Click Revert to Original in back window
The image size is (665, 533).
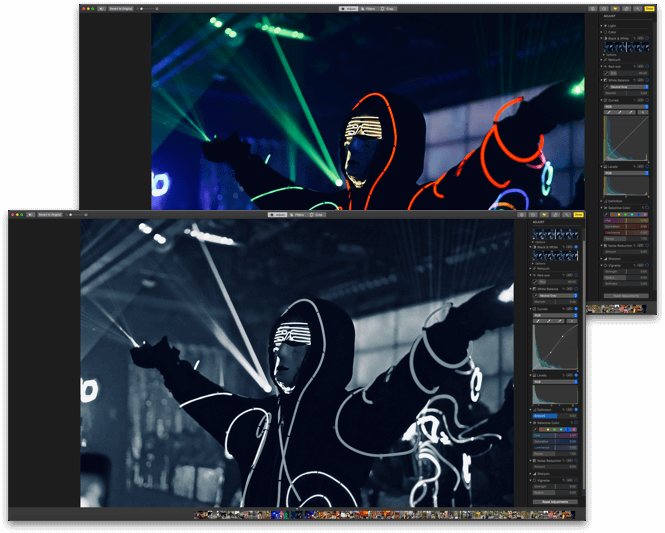[x=121, y=8]
